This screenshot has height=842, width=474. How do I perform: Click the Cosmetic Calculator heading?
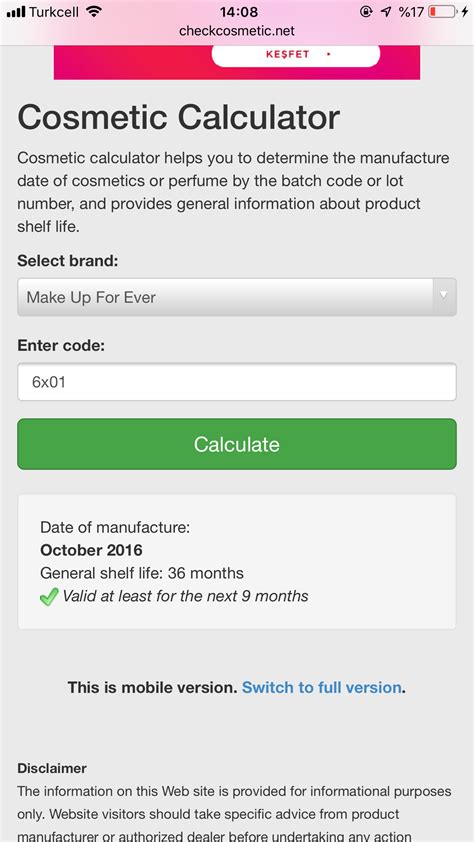pos(179,117)
